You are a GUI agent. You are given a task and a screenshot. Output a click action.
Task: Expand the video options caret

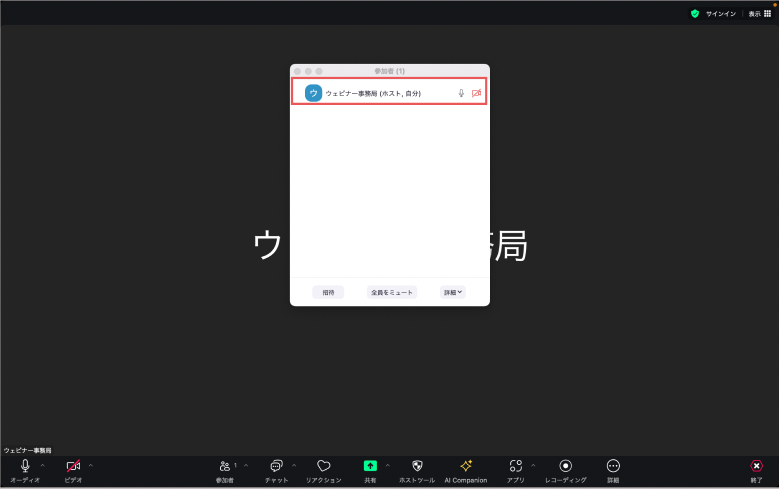point(91,465)
